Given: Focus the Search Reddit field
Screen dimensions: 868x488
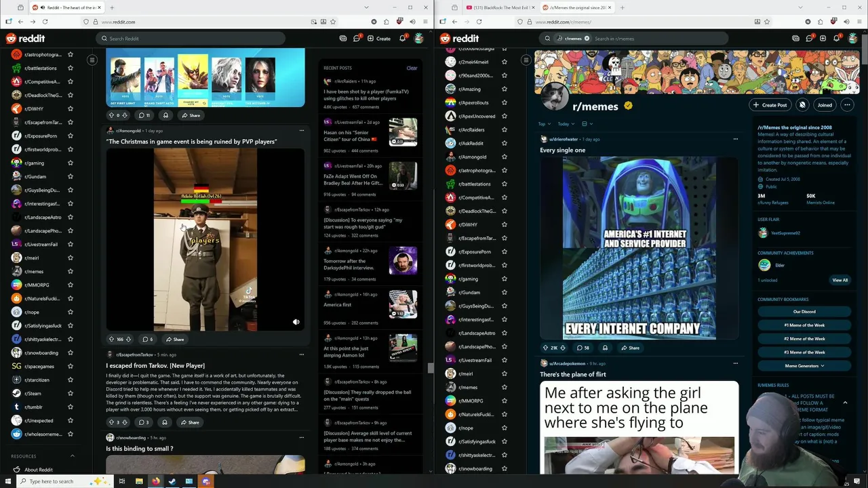Looking at the screenshot, I should (x=190, y=39).
